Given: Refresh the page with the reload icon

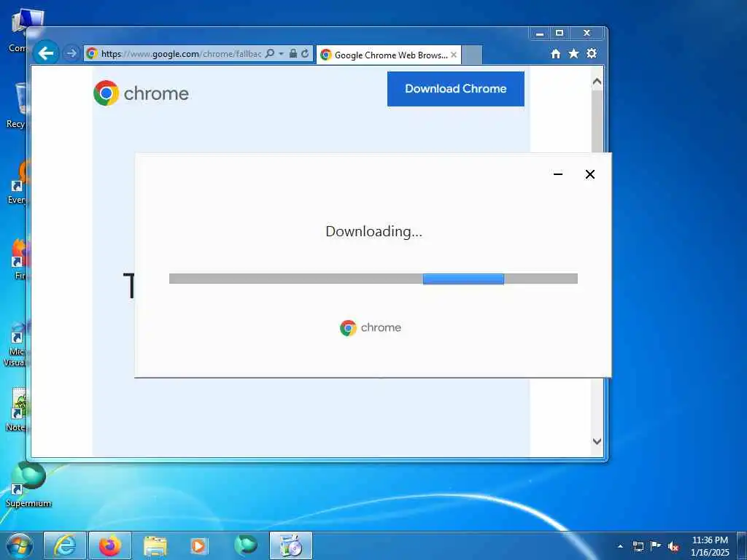Looking at the screenshot, I should tap(305, 53).
